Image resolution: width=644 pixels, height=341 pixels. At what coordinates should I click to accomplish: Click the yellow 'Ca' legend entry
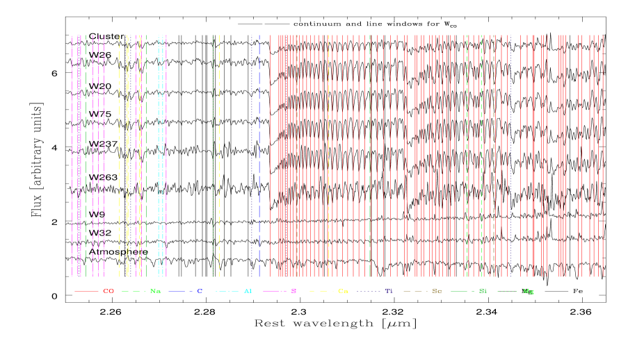[343, 292]
